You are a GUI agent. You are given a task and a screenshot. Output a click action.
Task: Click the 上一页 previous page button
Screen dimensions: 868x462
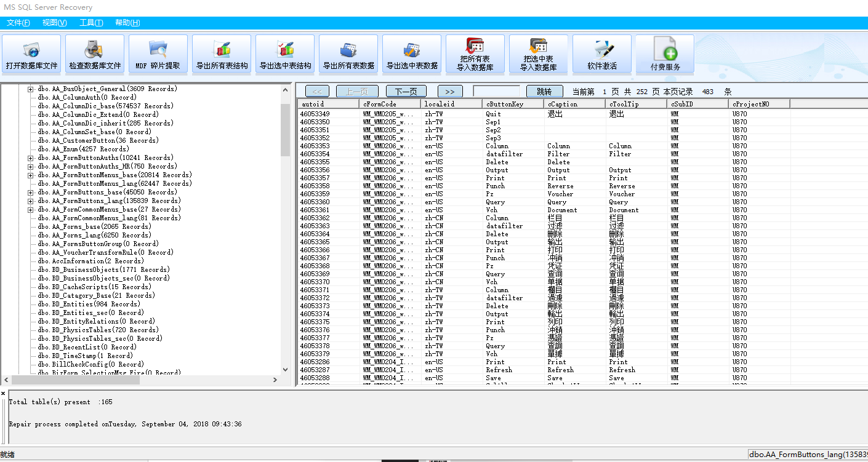[357, 91]
